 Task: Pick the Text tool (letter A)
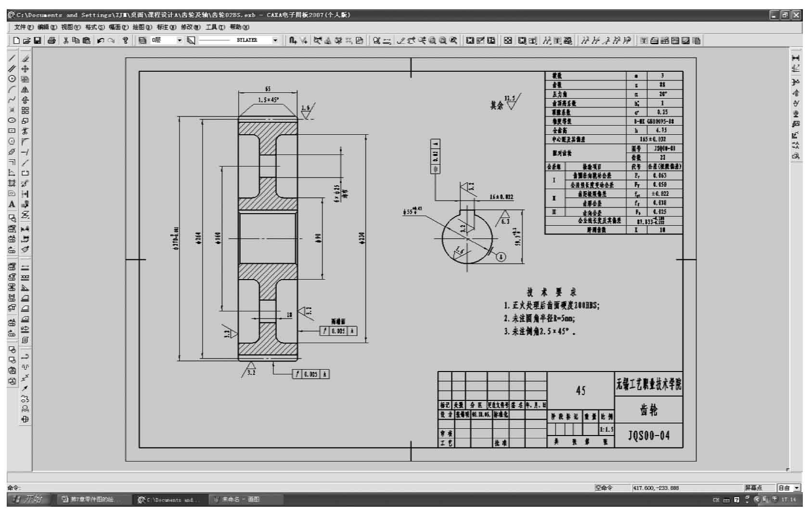(x=12, y=205)
